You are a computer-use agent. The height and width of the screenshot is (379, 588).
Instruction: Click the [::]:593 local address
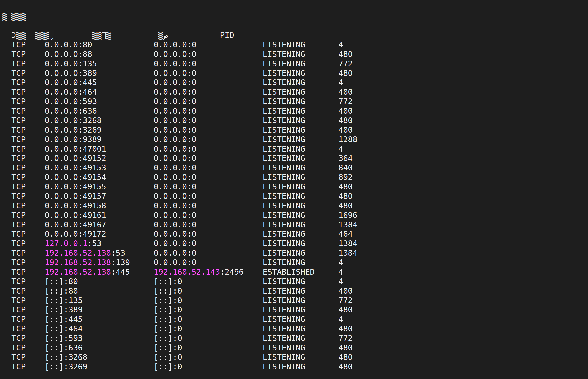coord(64,338)
